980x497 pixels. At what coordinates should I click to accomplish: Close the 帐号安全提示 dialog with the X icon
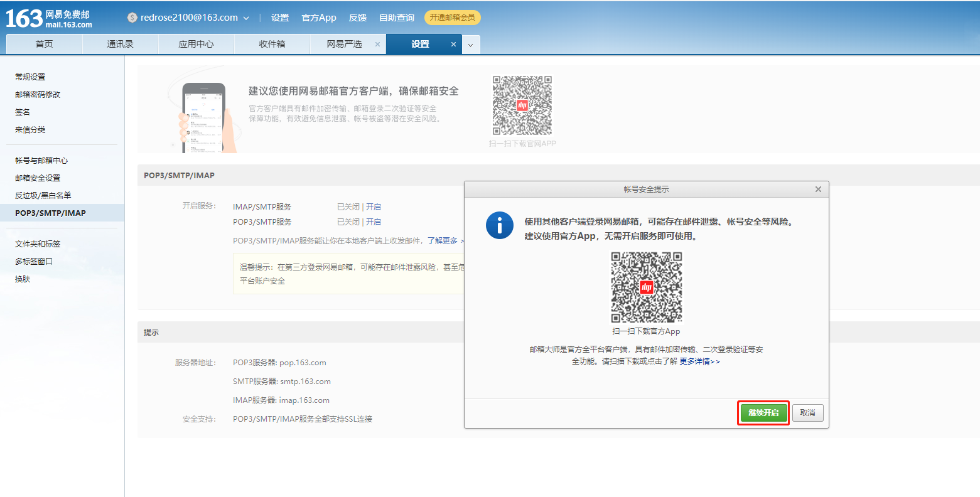click(x=818, y=188)
